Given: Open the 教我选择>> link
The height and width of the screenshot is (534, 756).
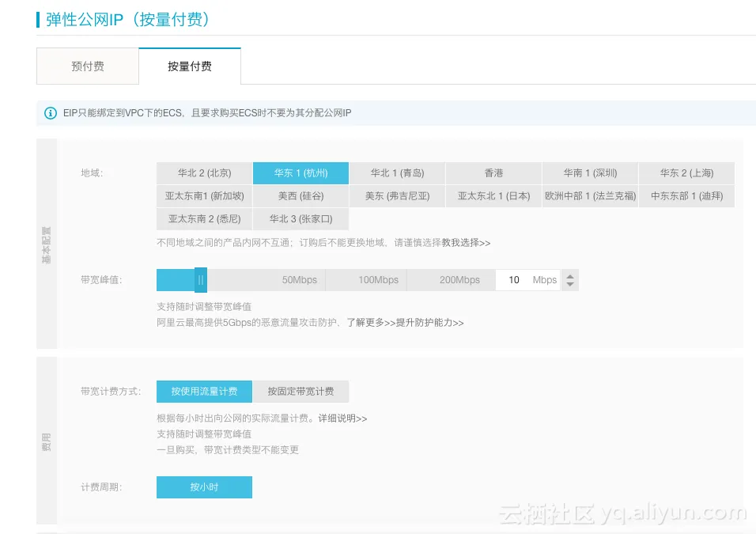Looking at the screenshot, I should (x=466, y=243).
